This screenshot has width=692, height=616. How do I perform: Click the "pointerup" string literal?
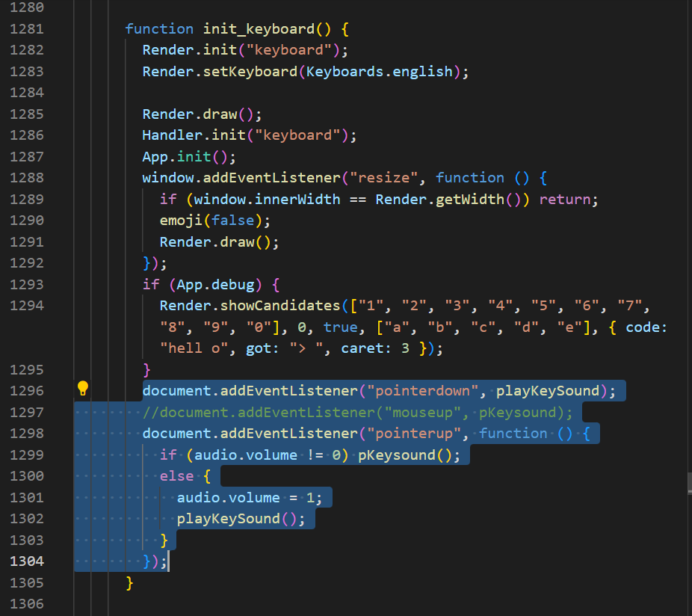[x=414, y=434]
